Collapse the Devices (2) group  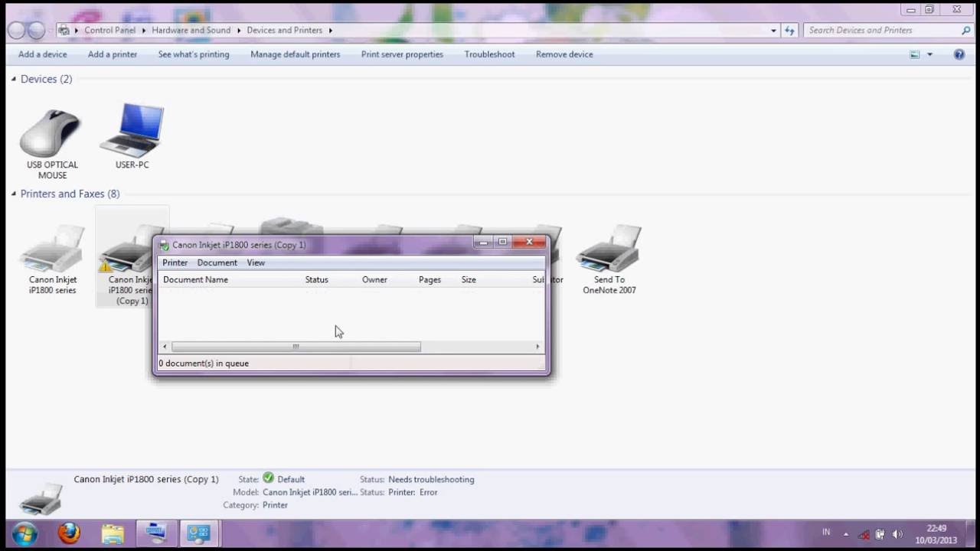(x=13, y=79)
